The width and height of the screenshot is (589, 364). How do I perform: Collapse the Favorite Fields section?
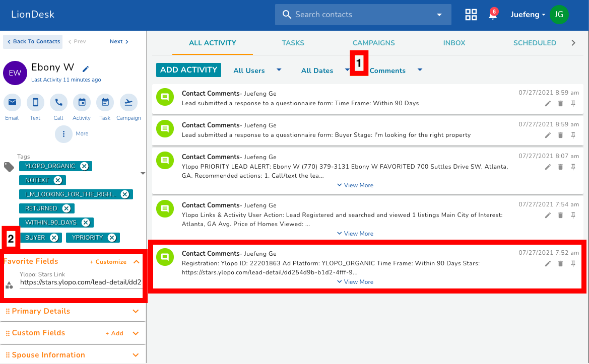point(136,262)
